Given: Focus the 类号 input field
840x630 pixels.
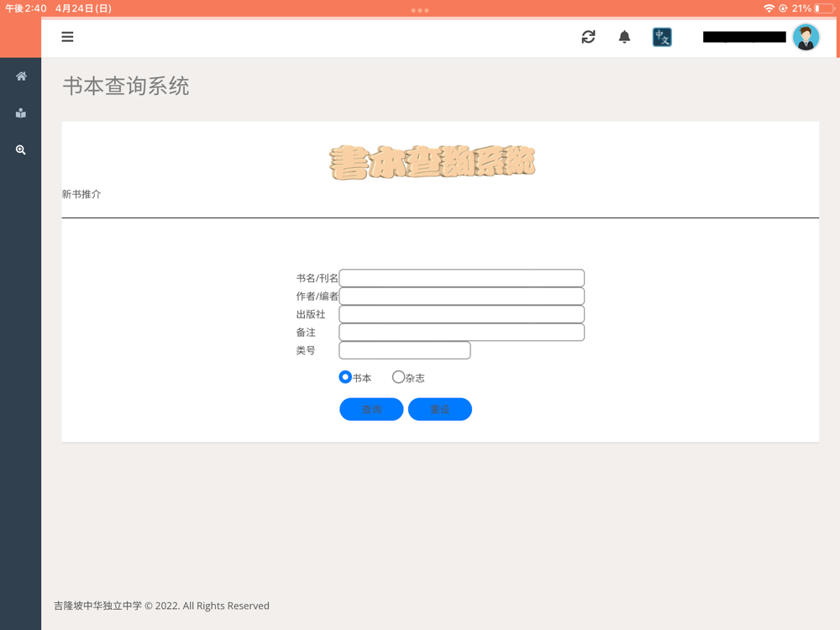Looking at the screenshot, I should tap(405, 350).
